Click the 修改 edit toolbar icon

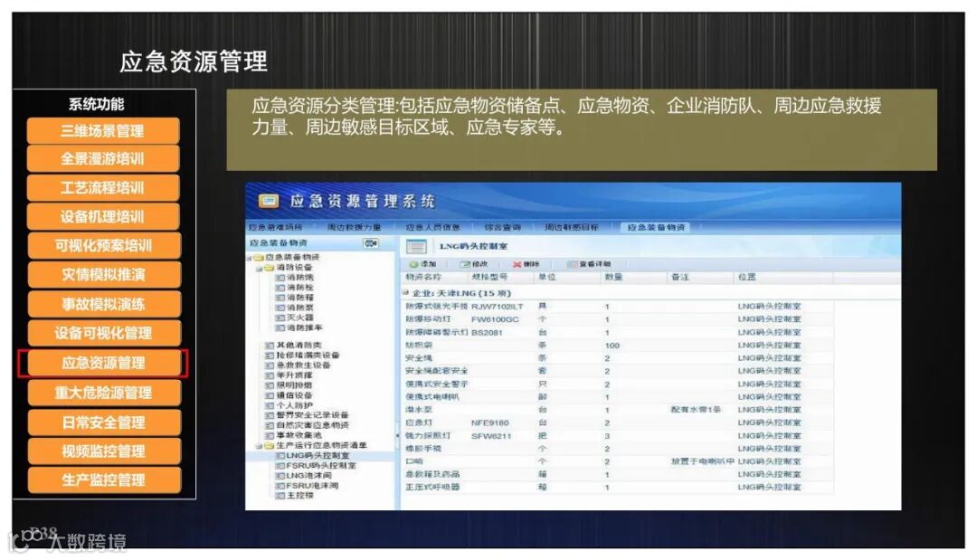[x=464, y=264]
